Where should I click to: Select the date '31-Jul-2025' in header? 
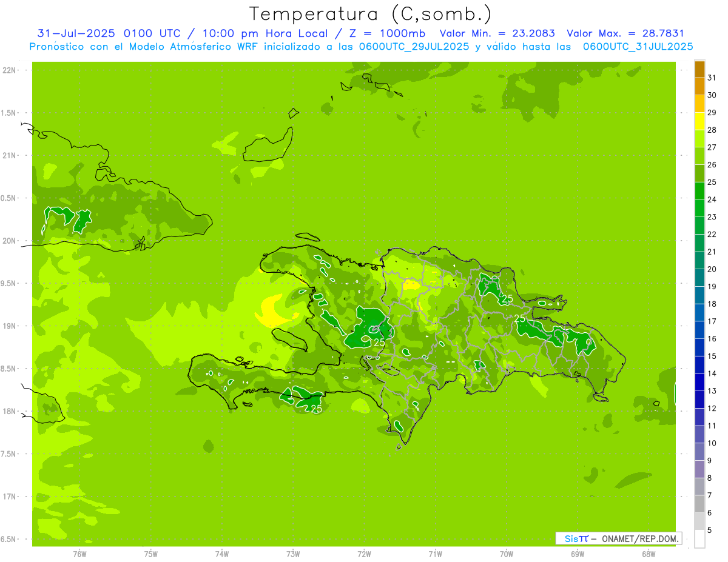tap(77, 33)
